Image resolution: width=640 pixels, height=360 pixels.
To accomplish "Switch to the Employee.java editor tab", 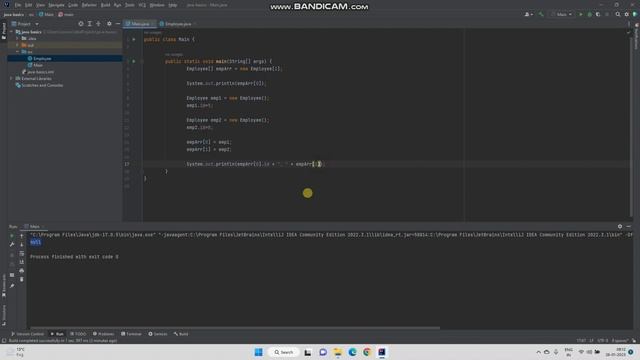I will 178,24.
